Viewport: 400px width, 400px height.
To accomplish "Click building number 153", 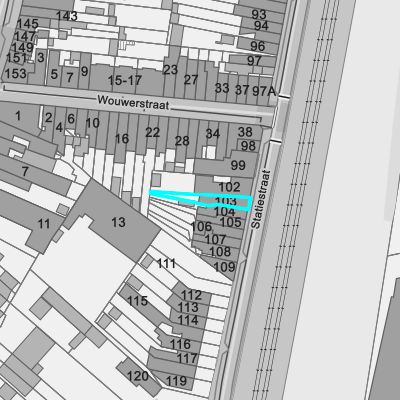I will [x=16, y=73].
